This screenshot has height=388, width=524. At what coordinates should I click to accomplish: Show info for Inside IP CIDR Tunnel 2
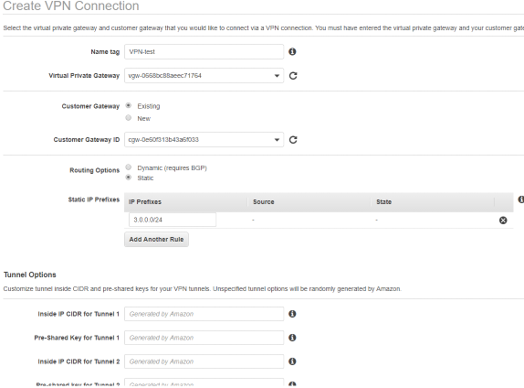click(x=292, y=361)
